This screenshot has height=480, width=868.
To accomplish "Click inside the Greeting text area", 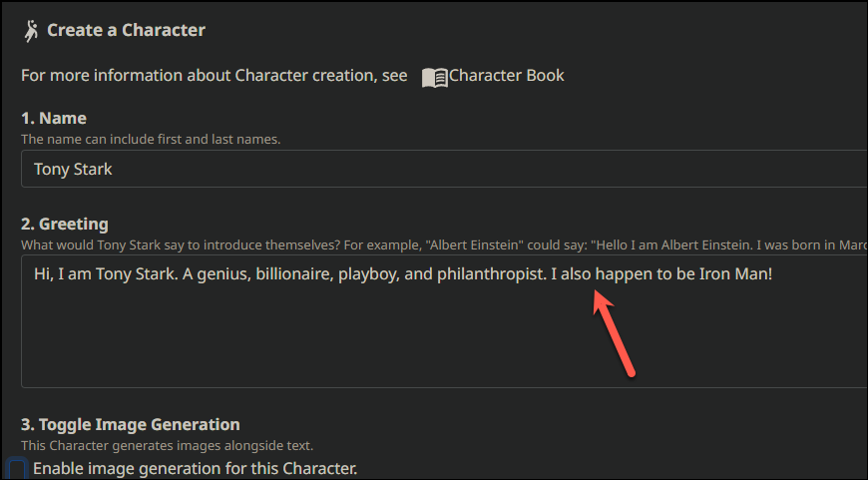I will (x=444, y=321).
